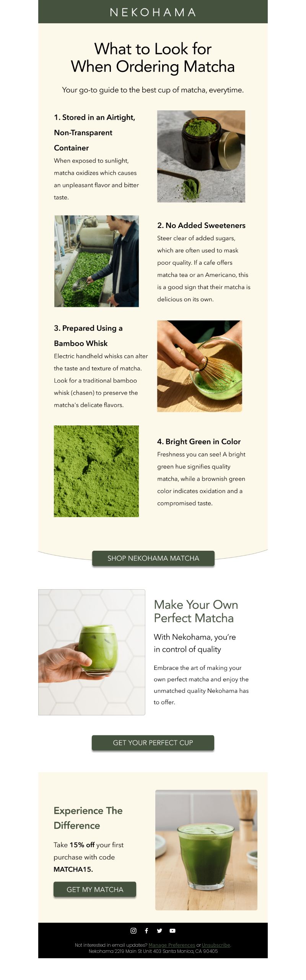This screenshot has height=980, width=306.
Task: Click the Shop Nekohama Matcha button
Action: pyautogui.click(x=153, y=558)
